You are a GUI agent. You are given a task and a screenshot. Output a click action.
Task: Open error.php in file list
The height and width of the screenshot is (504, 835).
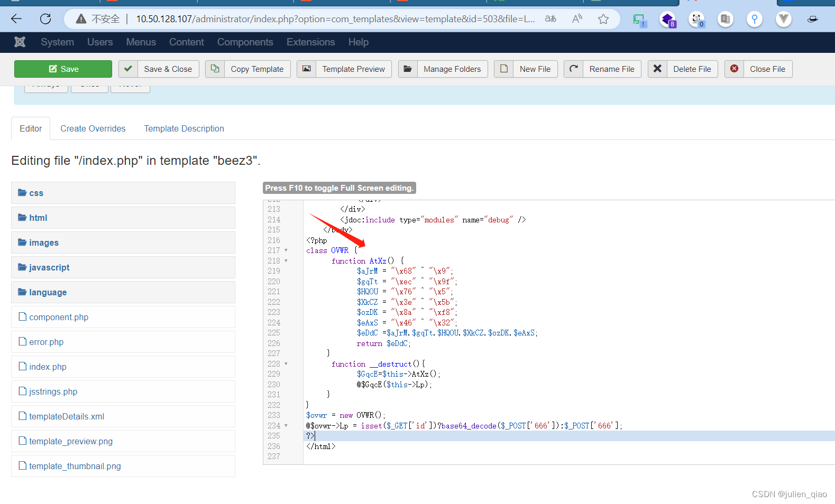coord(123,342)
